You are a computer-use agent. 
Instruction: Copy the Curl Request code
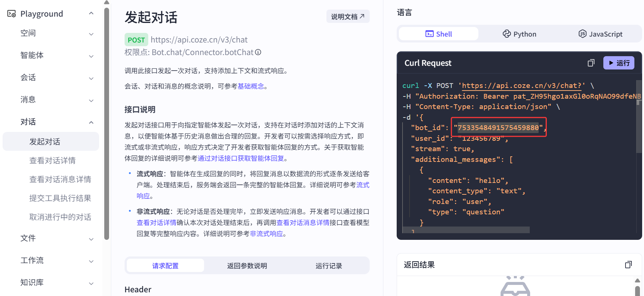coord(591,63)
